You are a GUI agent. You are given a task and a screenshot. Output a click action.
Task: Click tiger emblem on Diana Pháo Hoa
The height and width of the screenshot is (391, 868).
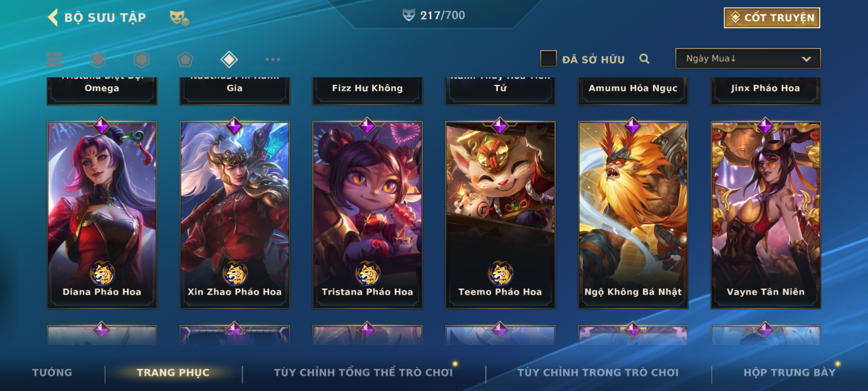102,273
